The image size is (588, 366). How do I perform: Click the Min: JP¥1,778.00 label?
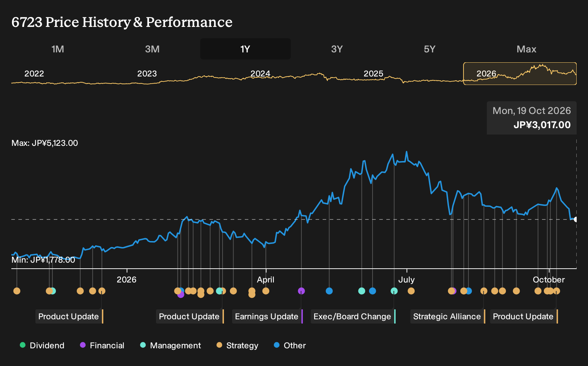click(43, 260)
